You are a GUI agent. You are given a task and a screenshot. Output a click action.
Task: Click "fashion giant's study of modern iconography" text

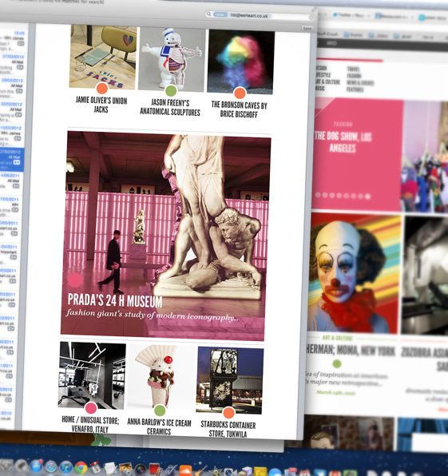click(152, 315)
